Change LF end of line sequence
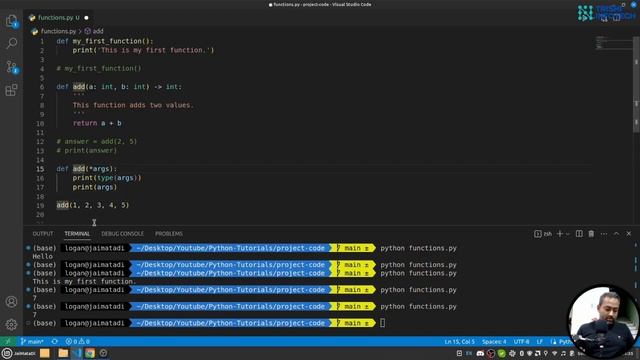The width and height of the screenshot is (640, 360). pyautogui.click(x=540, y=341)
